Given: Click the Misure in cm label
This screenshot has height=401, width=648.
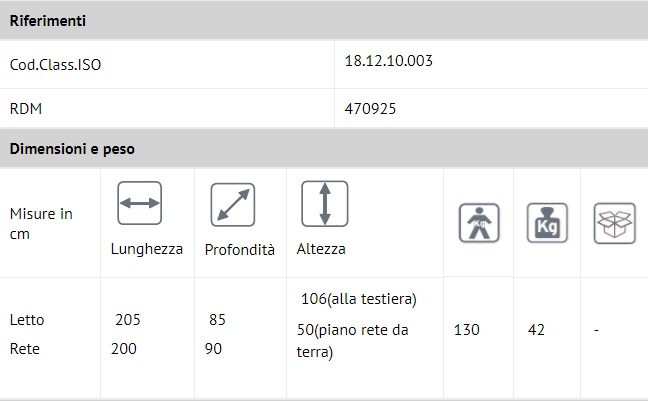Looking at the screenshot, I should click(41, 222).
